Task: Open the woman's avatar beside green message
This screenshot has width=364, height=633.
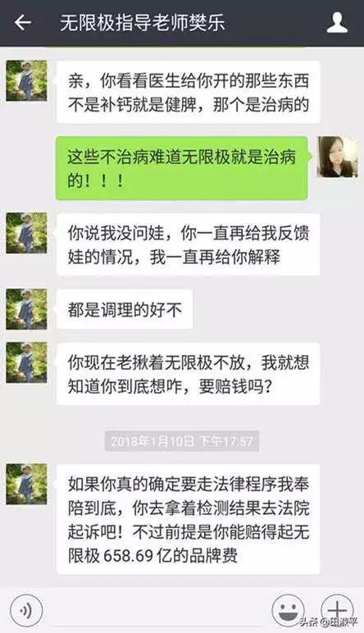Action: tap(338, 157)
